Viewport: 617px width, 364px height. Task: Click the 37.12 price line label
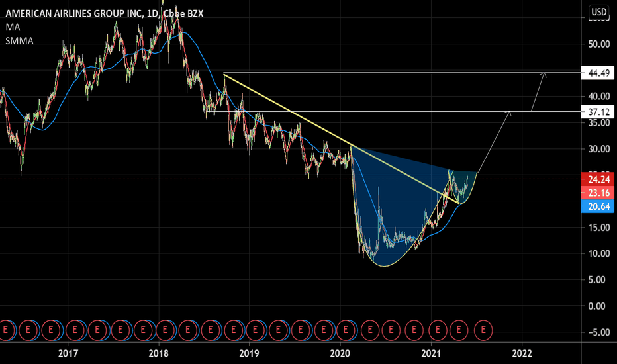pyautogui.click(x=597, y=112)
